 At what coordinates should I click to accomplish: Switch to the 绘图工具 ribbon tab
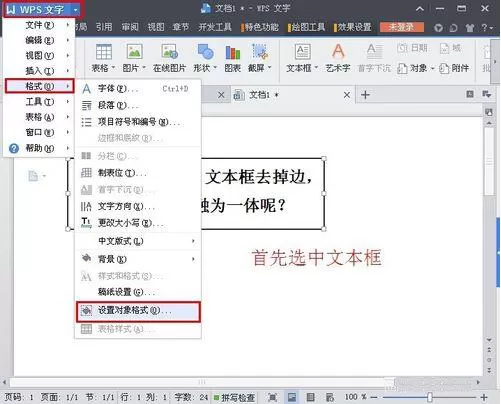click(x=307, y=27)
